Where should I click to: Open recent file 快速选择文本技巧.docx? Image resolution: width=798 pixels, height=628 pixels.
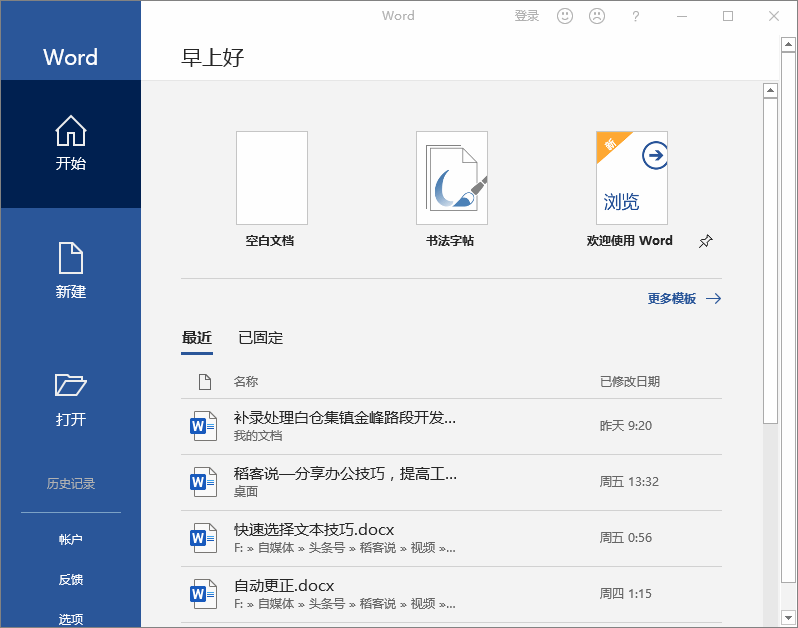click(x=451, y=538)
